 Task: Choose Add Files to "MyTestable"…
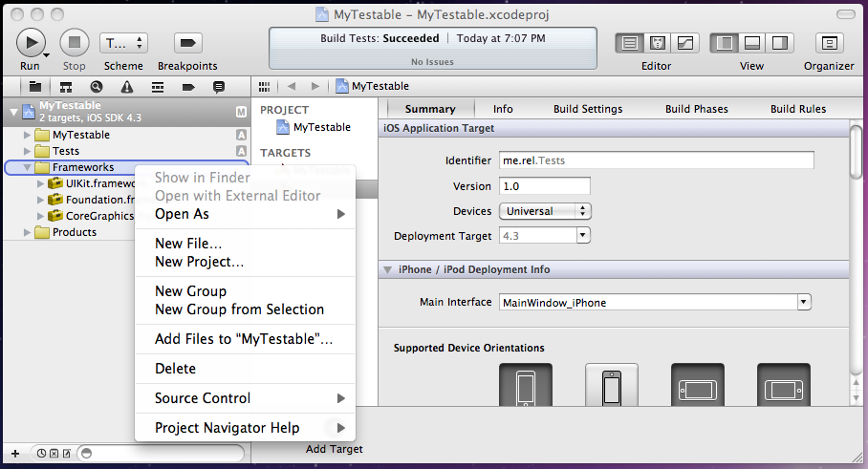click(245, 338)
